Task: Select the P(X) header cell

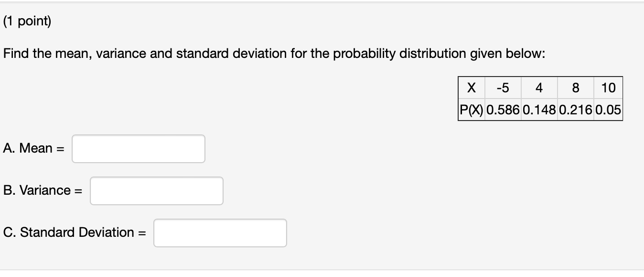Action: (472, 109)
